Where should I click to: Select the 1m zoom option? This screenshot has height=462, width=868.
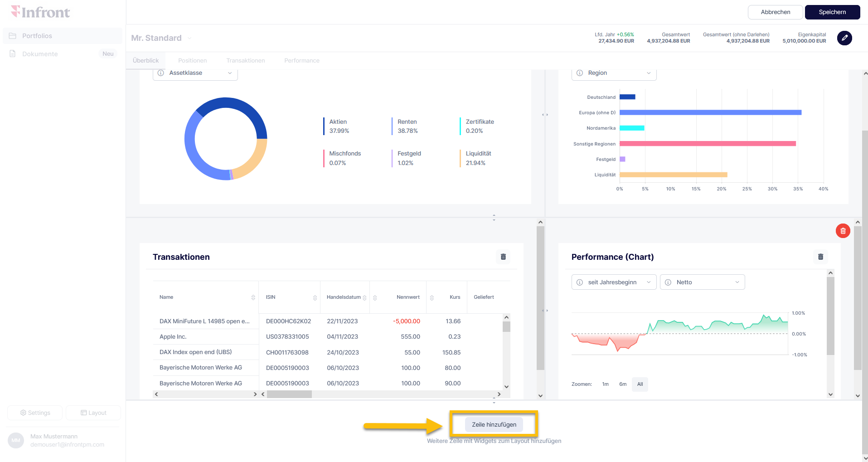[605, 384]
